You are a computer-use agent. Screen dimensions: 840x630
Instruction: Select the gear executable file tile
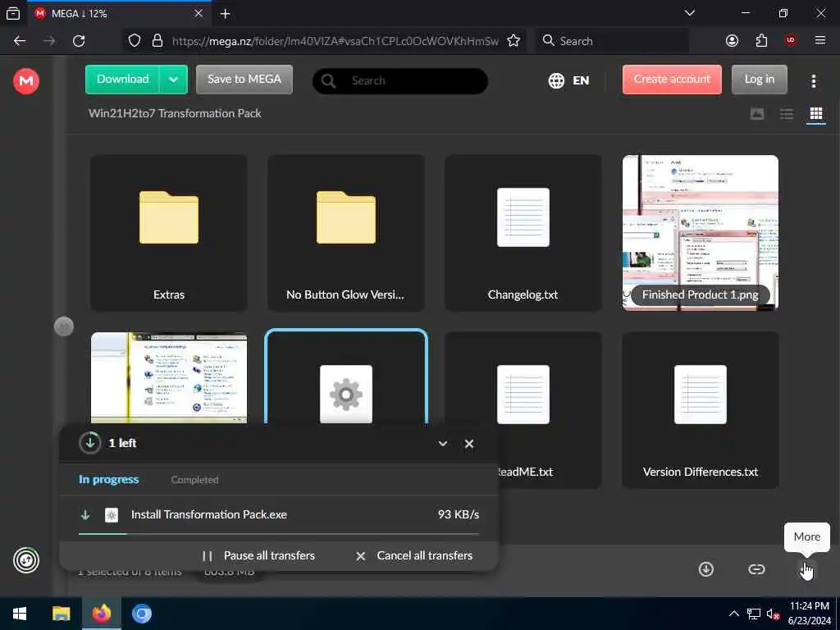[346, 377]
